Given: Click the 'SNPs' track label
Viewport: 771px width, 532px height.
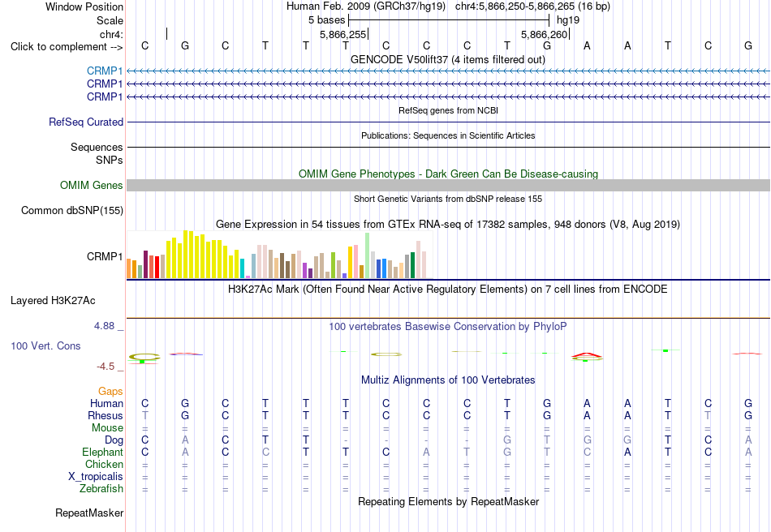Looking at the screenshot, I should pos(110,160).
